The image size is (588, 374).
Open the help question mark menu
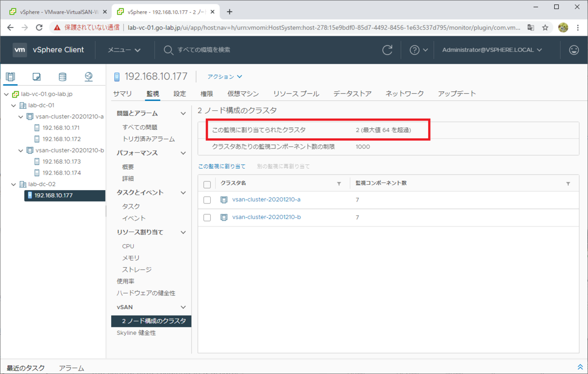point(418,50)
